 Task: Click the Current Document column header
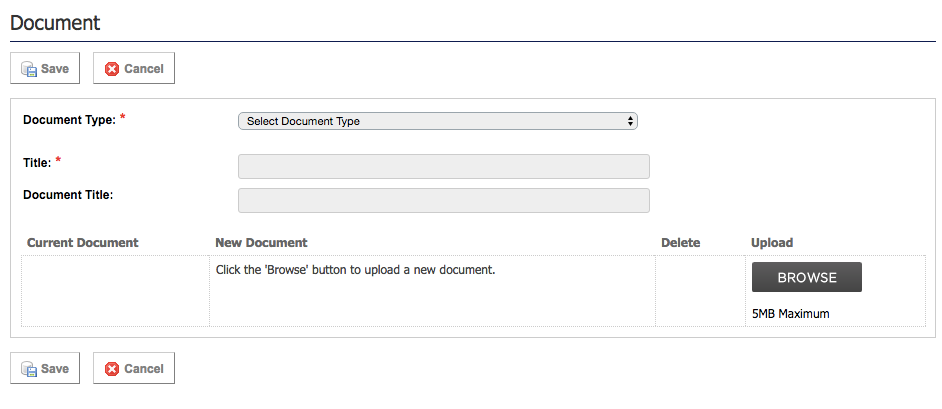[83, 243]
